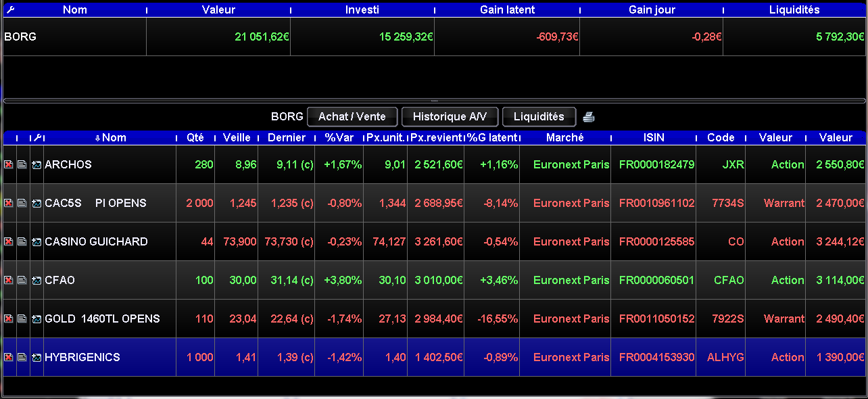Click ISIN cell FR0000182479
Image resolution: width=868 pixels, height=399 pixels.
coord(656,164)
